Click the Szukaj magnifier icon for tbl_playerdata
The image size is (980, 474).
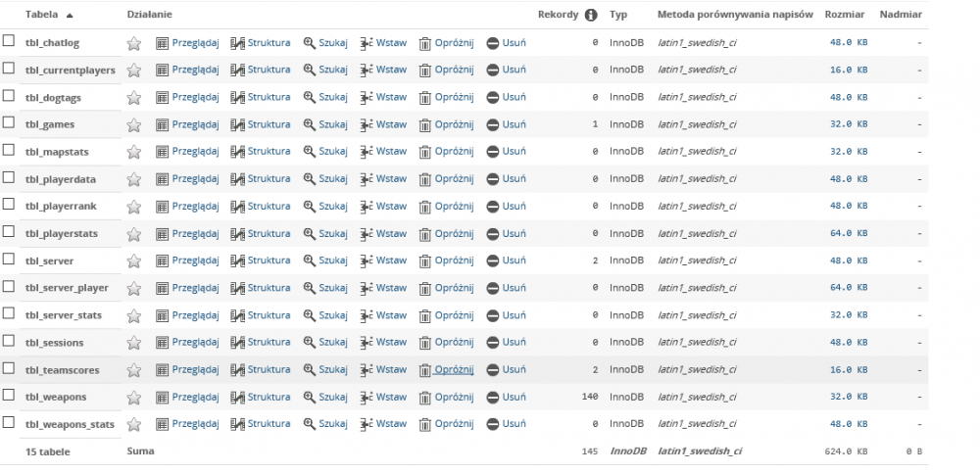310,179
